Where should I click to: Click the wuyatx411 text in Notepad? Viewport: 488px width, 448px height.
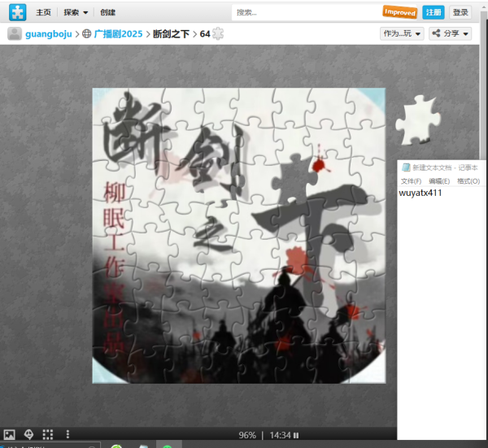pos(420,193)
